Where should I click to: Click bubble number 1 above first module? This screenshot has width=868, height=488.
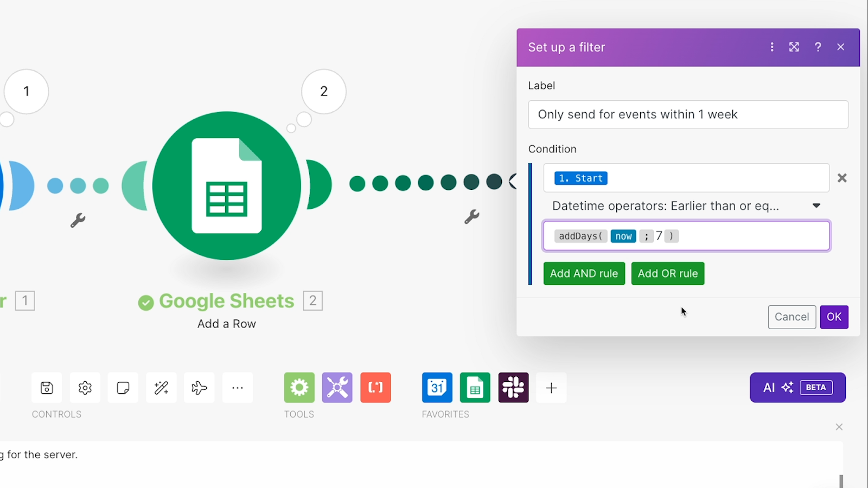27,91
